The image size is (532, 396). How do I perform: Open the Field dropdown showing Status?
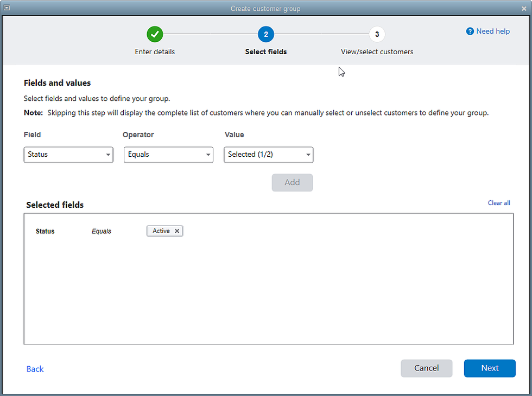[x=68, y=155]
